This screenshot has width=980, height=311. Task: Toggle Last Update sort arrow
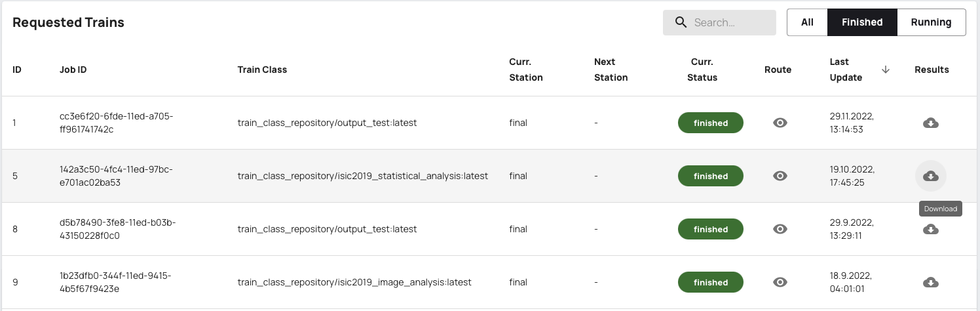[x=886, y=70]
